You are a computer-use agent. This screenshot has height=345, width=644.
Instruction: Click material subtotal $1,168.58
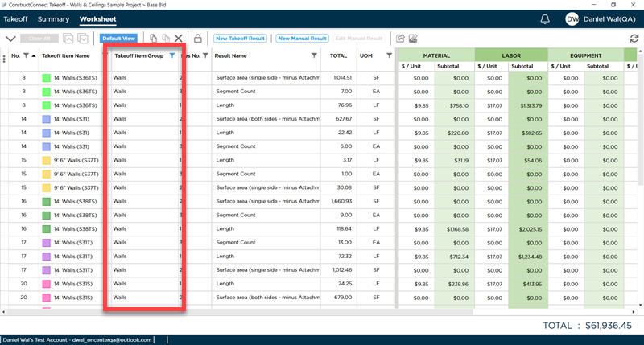pos(457,229)
